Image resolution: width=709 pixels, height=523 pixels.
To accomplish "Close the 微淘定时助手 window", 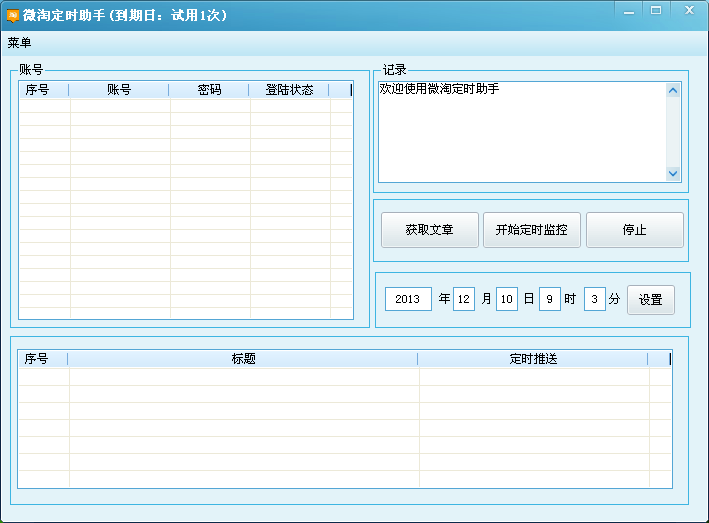I will pos(689,11).
